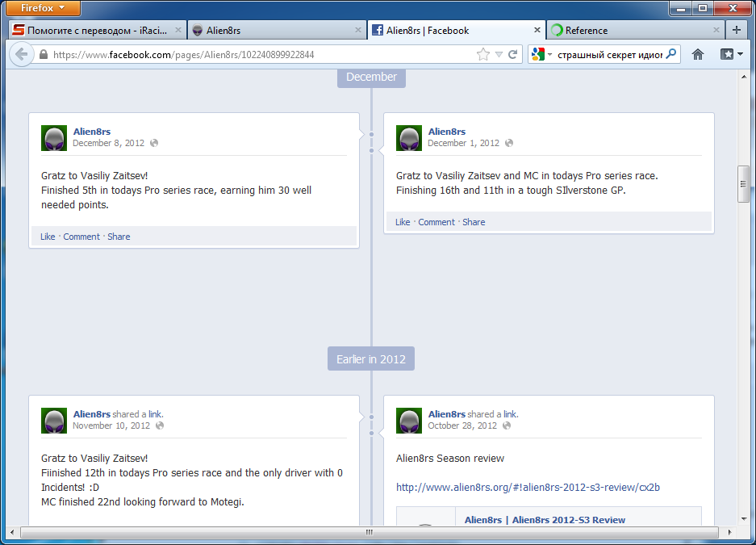The width and height of the screenshot is (756, 545).
Task: Close the Alien8rs | Facebook tab
Action: (537, 31)
